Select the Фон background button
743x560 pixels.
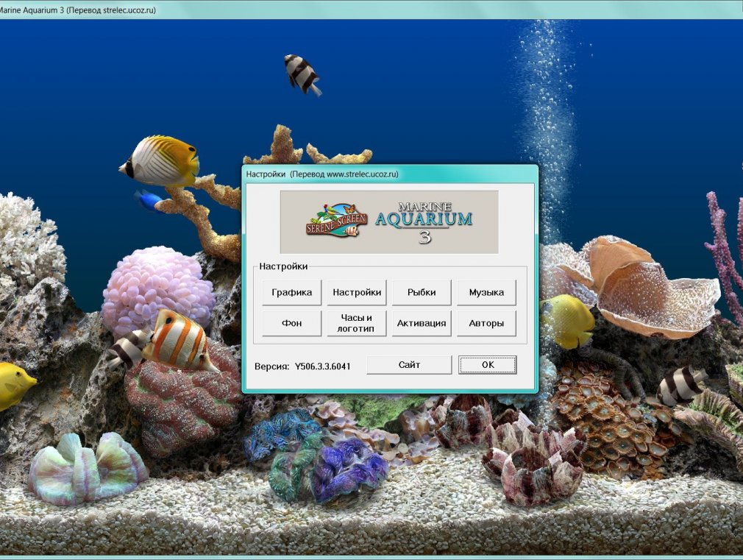point(291,323)
